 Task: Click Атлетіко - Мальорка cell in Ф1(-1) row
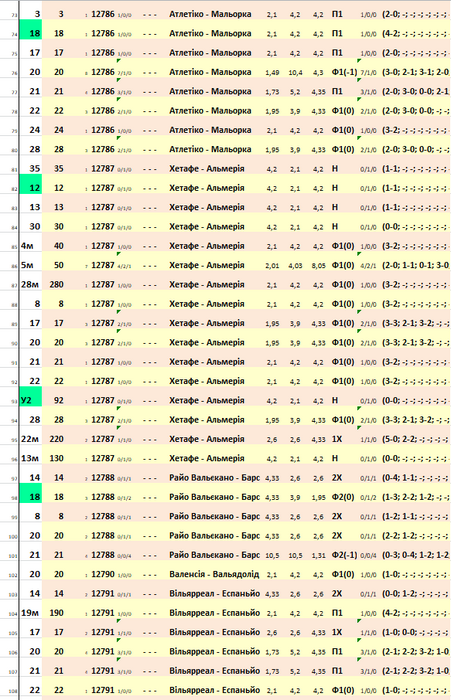(x=210, y=72)
